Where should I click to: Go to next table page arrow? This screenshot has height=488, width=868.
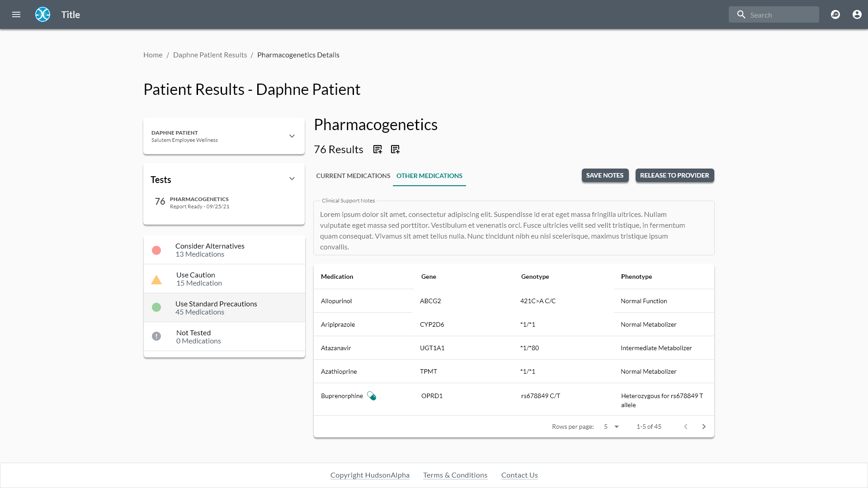tap(704, 427)
